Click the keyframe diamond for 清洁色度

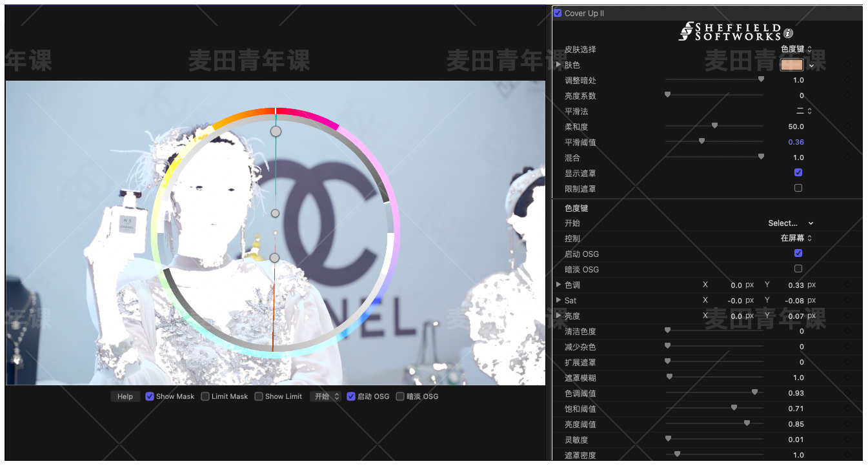click(847, 331)
